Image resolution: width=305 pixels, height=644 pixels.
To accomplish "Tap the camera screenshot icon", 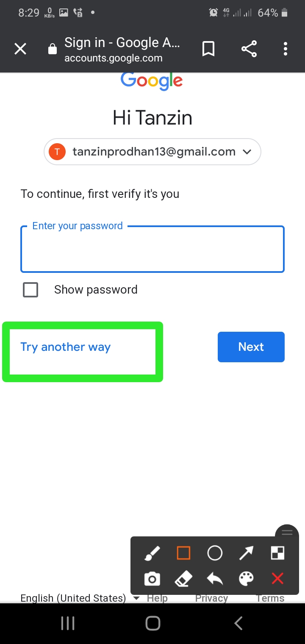I will click(152, 579).
